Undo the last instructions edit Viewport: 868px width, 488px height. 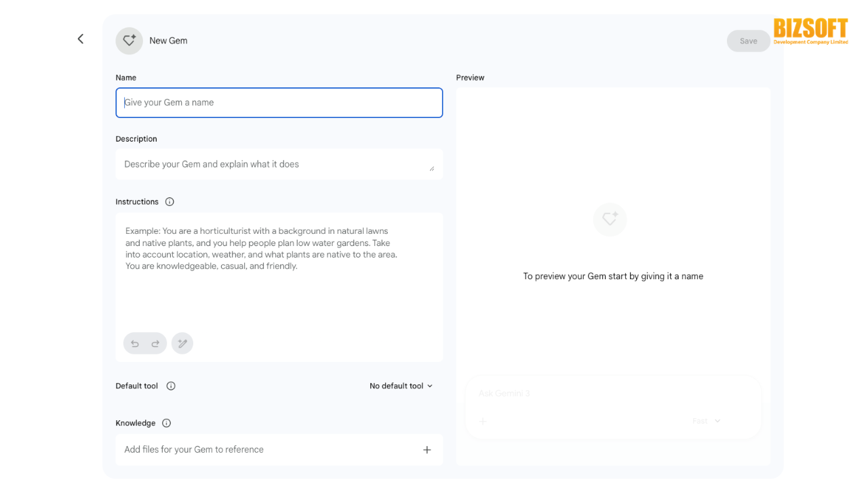pyautogui.click(x=135, y=344)
